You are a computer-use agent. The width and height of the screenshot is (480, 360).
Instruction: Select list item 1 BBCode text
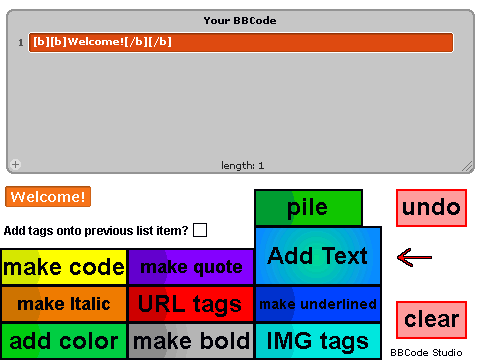click(241, 42)
